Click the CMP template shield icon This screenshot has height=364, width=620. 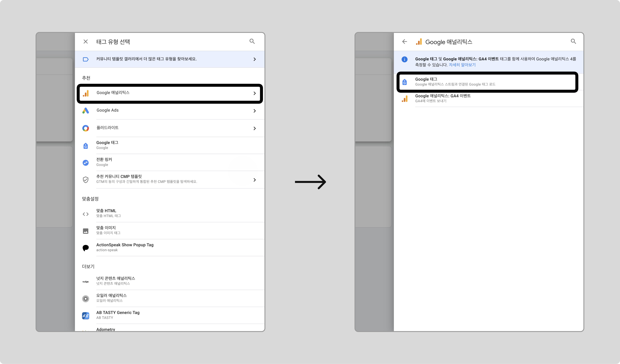(86, 180)
